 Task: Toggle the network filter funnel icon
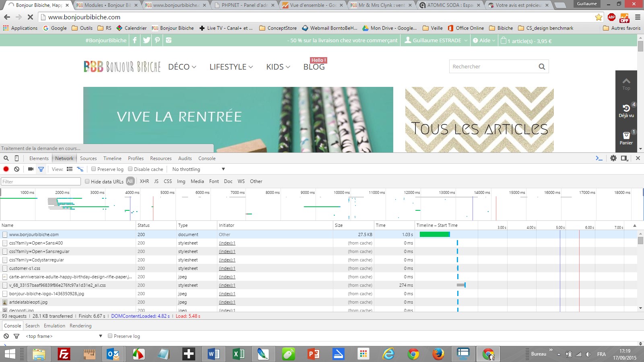pos(41,169)
